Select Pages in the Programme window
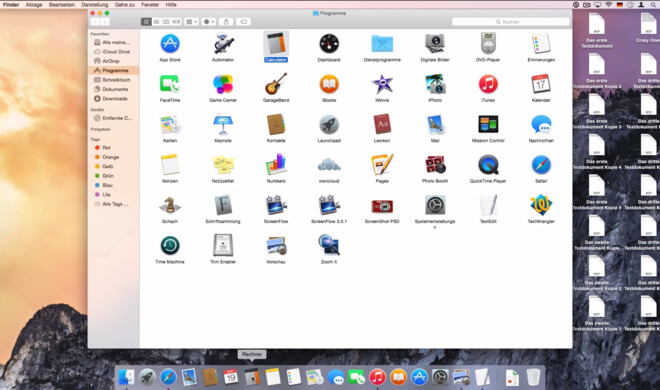Viewport: 660px width, 390px height. pos(382,165)
